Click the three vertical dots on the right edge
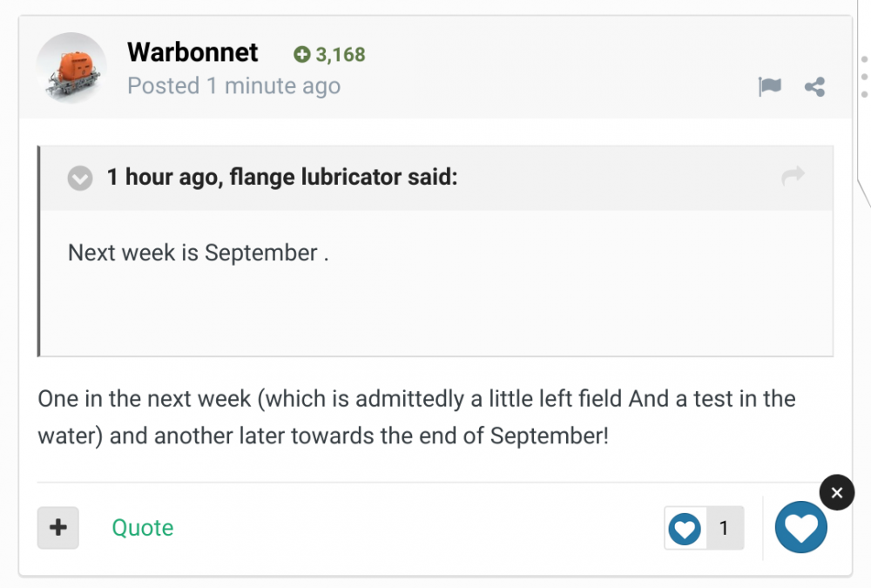This screenshot has height=588, width=871. 864,76
